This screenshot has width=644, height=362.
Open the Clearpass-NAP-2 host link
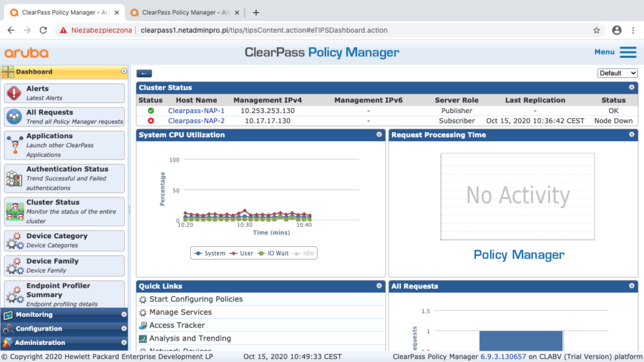coord(196,121)
